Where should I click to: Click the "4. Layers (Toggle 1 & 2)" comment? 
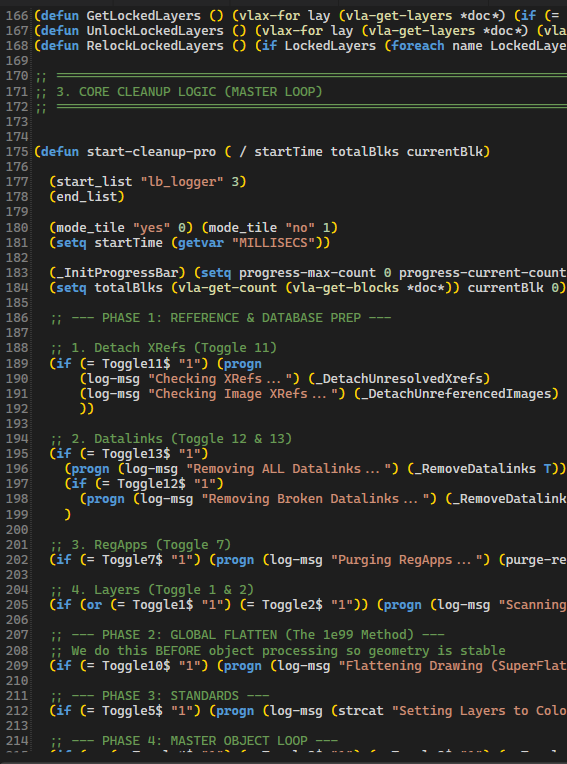163,590
